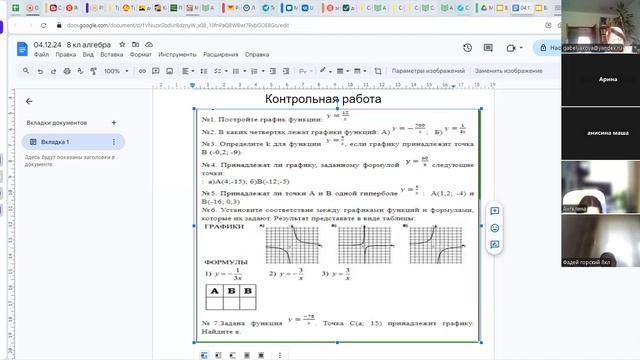
Task: Show all comments panel
Action: pos(488,48)
